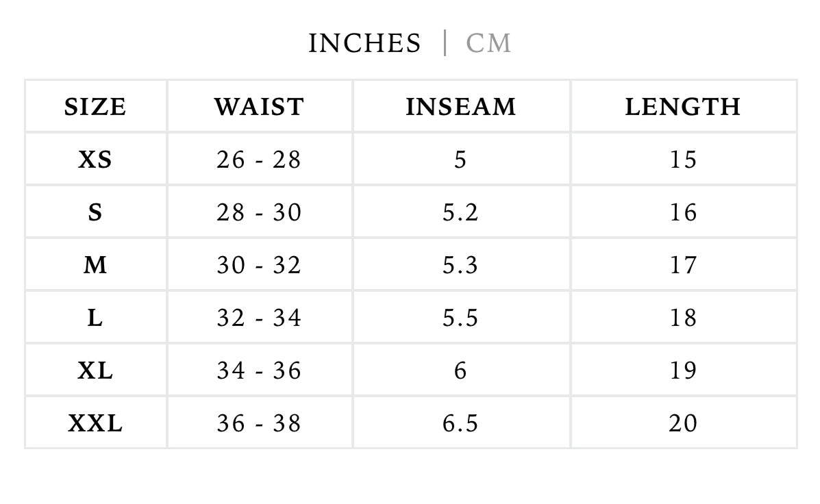Viewport: 820px width, 504px height.
Task: Select the XXL size row label
Action: click(x=95, y=423)
